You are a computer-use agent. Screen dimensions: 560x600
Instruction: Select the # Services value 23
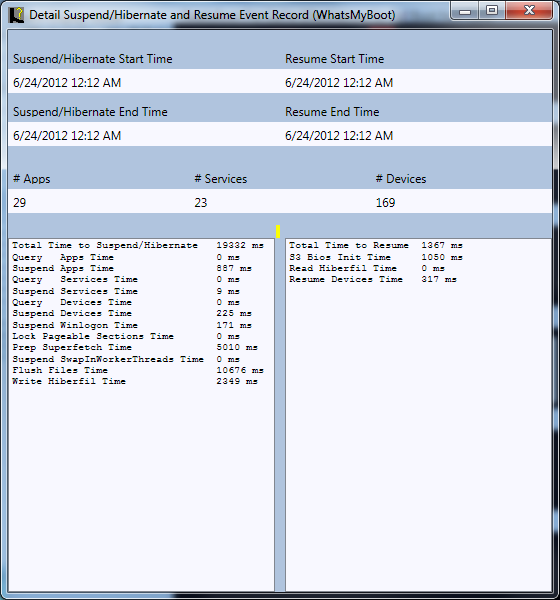[x=201, y=202]
